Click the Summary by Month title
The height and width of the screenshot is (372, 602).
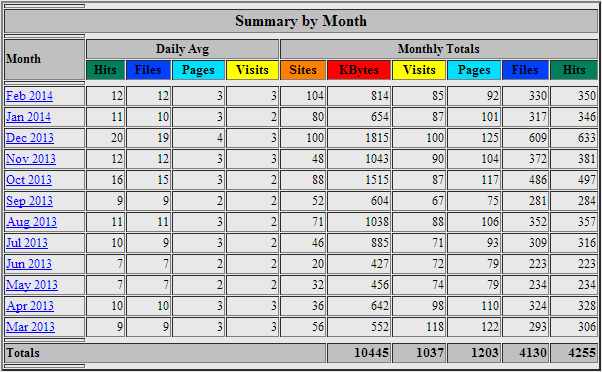coord(301,21)
